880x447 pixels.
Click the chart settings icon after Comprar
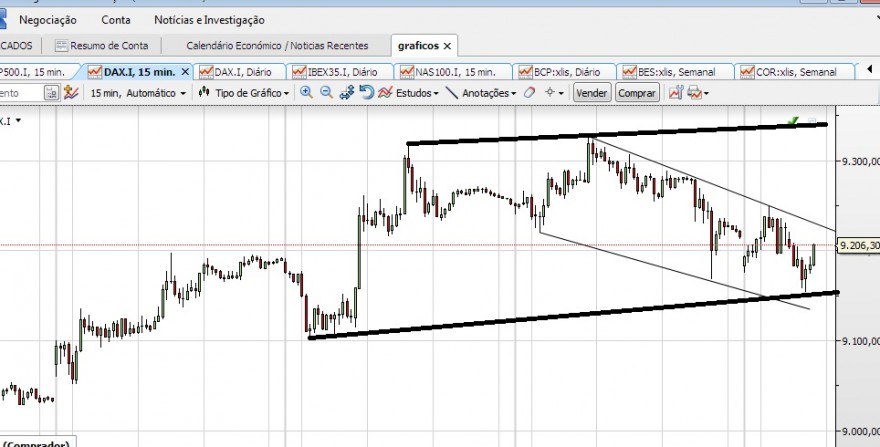click(676, 93)
